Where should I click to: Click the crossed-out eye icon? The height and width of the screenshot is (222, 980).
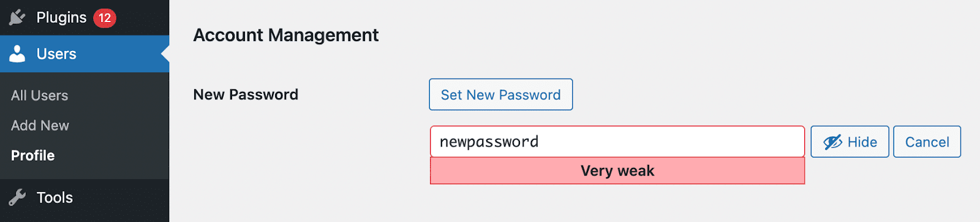point(832,142)
